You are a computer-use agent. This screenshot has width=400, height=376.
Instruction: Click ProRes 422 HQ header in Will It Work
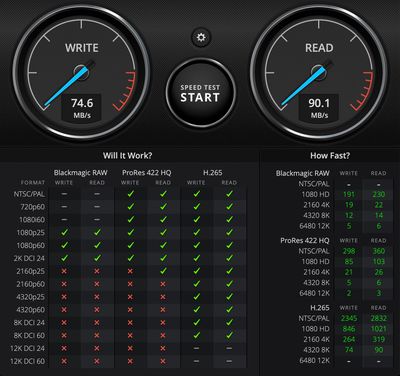tap(146, 173)
